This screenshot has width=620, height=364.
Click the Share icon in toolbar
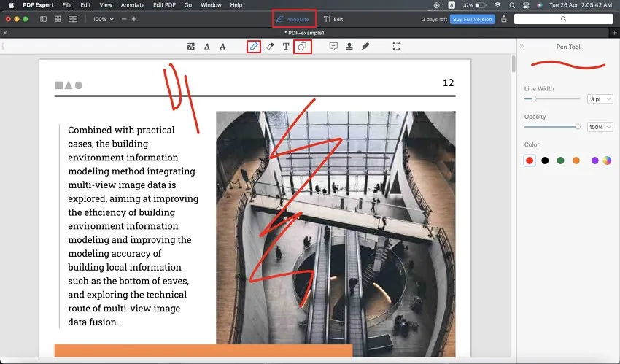pyautogui.click(x=503, y=19)
